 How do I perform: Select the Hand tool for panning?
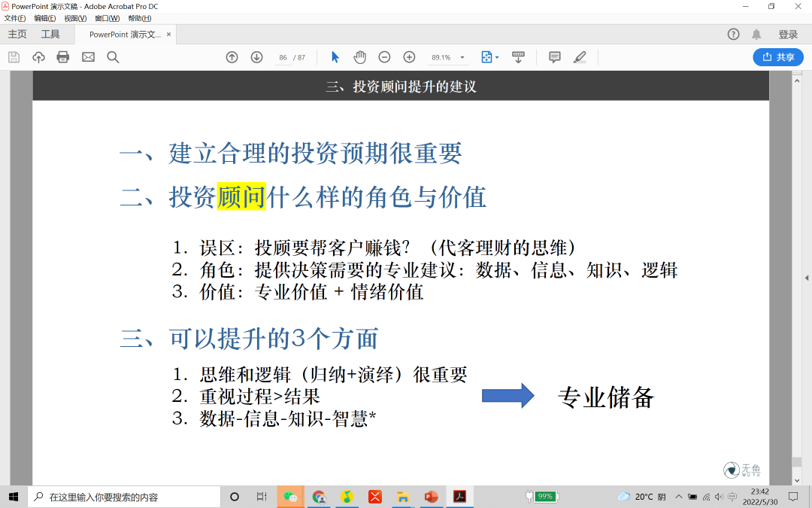pos(359,56)
